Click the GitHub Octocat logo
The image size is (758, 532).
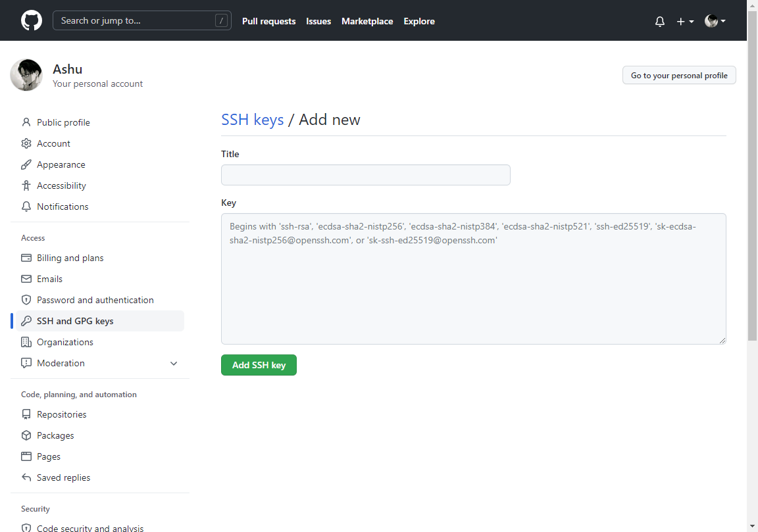(31, 20)
